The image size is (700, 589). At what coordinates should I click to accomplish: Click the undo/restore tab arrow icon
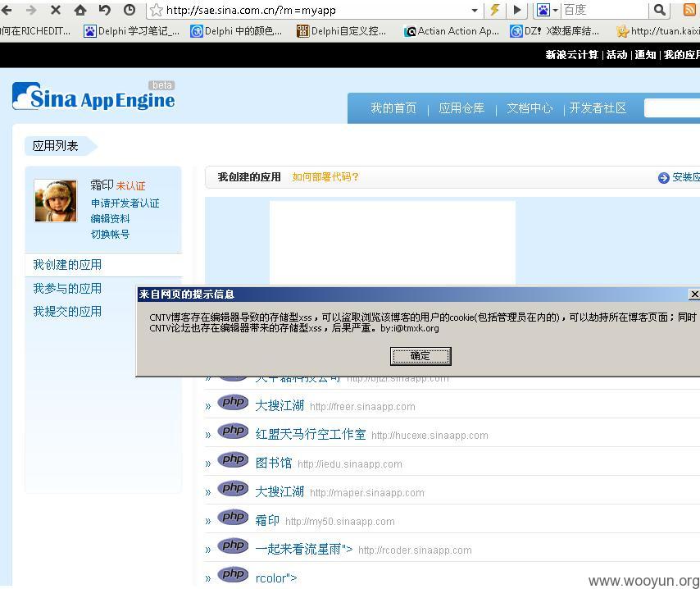(x=105, y=9)
